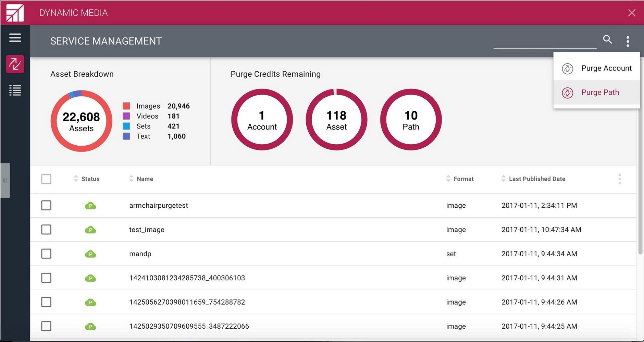Image resolution: width=644 pixels, height=342 pixels.
Task: Click the Images red legend swatch
Action: click(x=126, y=106)
